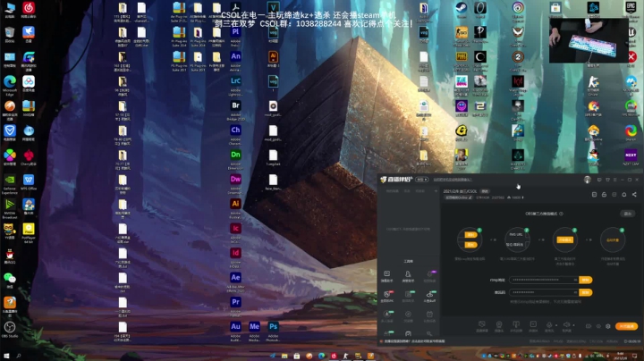
Task: Select the first tab in the scene panel
Action: (393, 191)
